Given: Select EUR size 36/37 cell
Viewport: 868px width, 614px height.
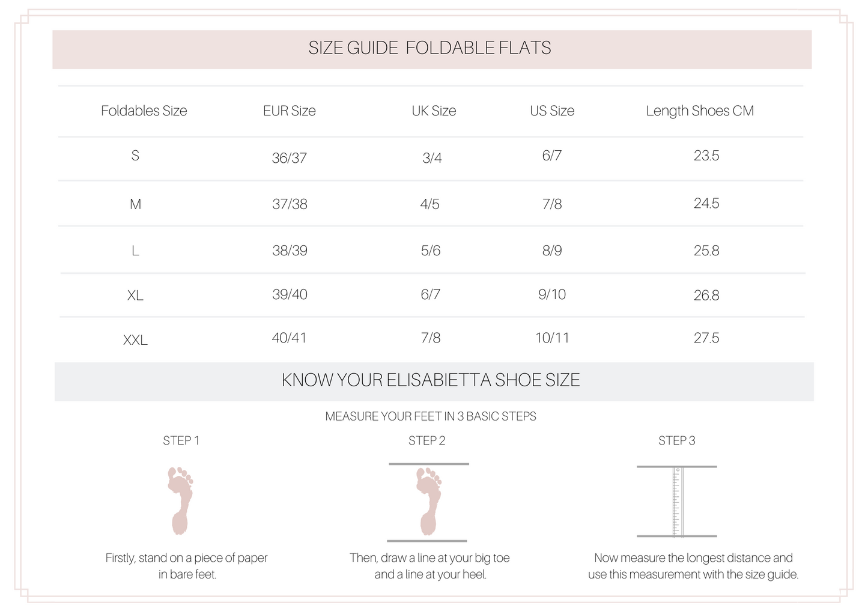Looking at the screenshot, I should click(x=290, y=158).
